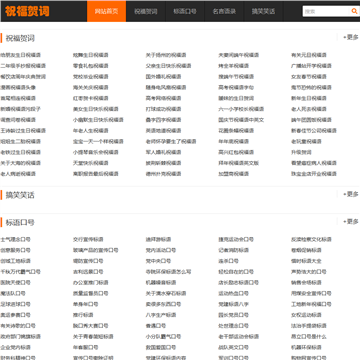Open the 搞笑笑话 section heading
The image size is (360, 360).
click(20, 195)
